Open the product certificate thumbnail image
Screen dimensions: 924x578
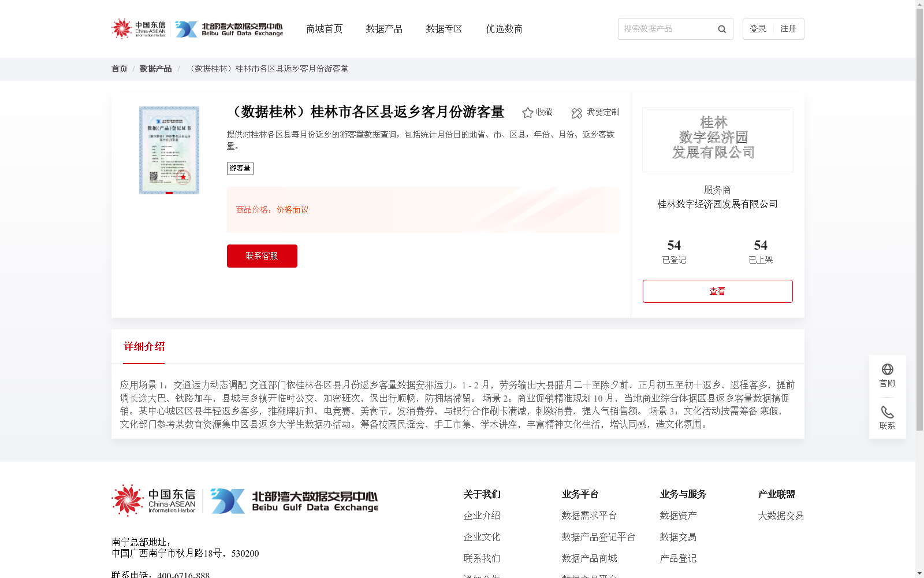click(x=169, y=150)
